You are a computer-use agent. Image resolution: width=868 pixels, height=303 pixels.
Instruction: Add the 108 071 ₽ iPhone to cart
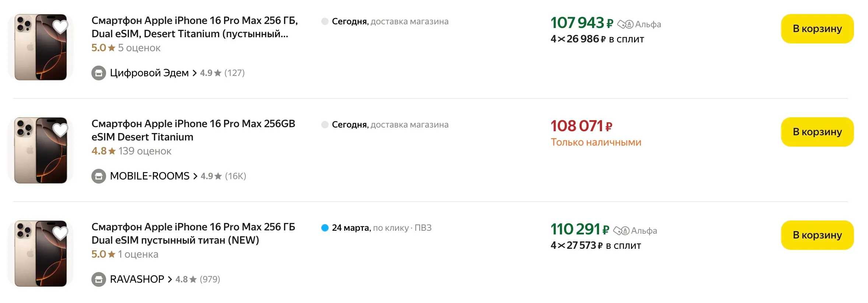click(x=817, y=132)
